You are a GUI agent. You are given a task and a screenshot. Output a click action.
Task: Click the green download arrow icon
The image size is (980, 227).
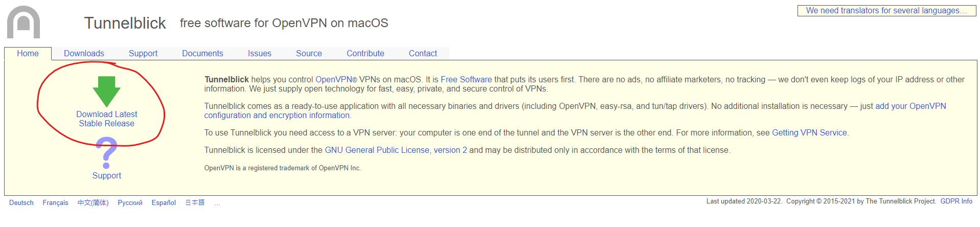[x=106, y=92]
